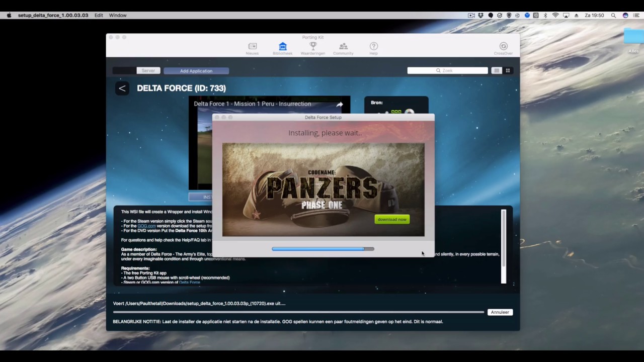644x362 pixels.
Task: Click the black speech bubble menu bar icon
Action: pyautogui.click(x=491, y=16)
